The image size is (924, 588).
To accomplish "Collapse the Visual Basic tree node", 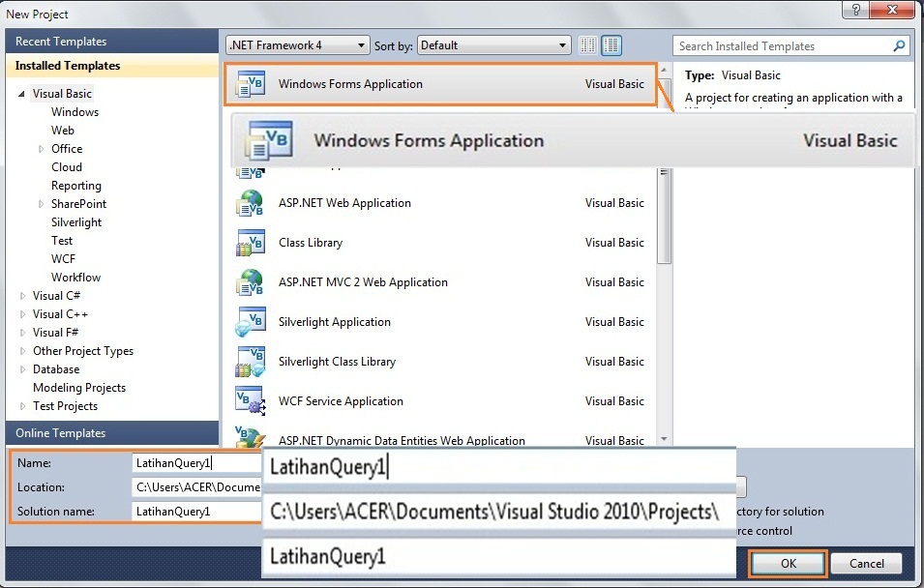I will (x=22, y=94).
